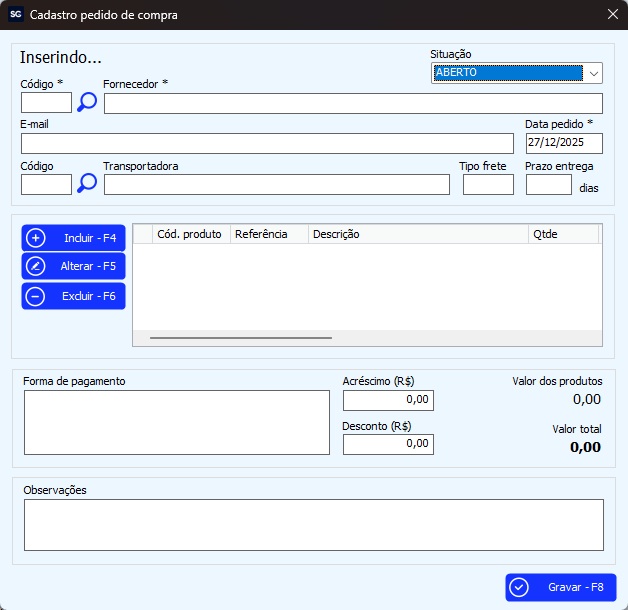The image size is (628, 610).
Task: Click the Descrição column header
Action: pyautogui.click(x=417, y=234)
